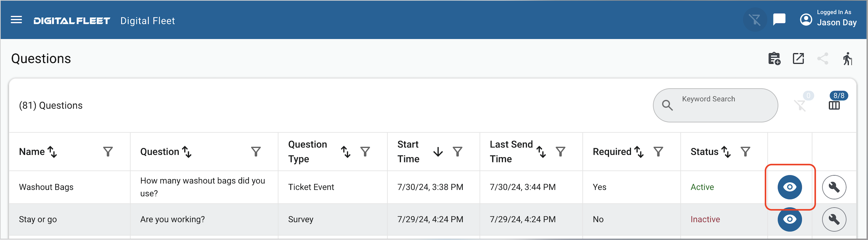Show details for the Stay or go question
Image resolution: width=868 pixels, height=240 pixels.
tap(789, 219)
